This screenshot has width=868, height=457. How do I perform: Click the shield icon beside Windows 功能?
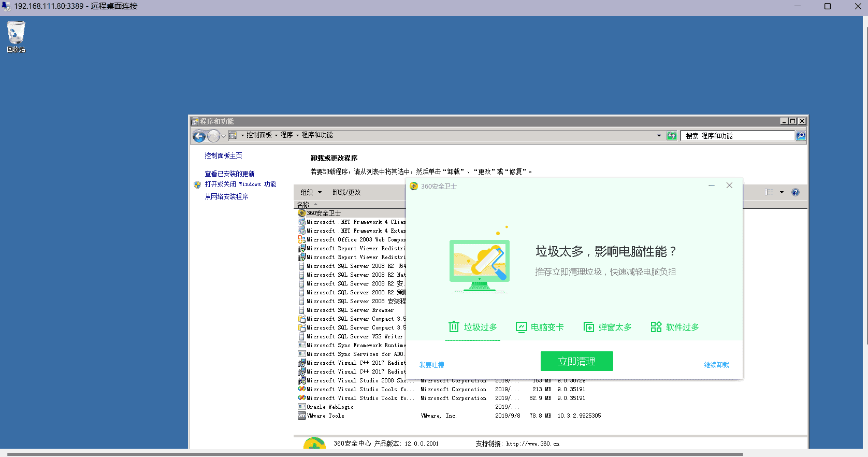pos(197,184)
